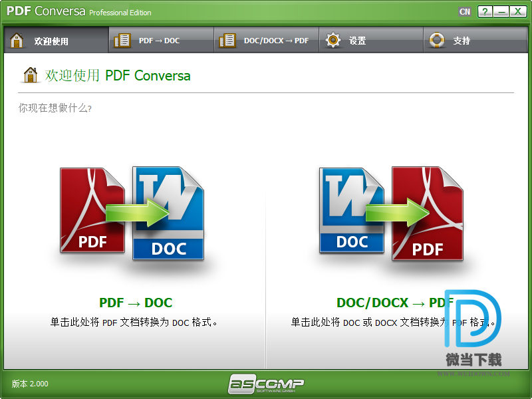The height and width of the screenshot is (399, 532).
Task: Click the large DOC to PDF conversion graphic
Action: 391,213
